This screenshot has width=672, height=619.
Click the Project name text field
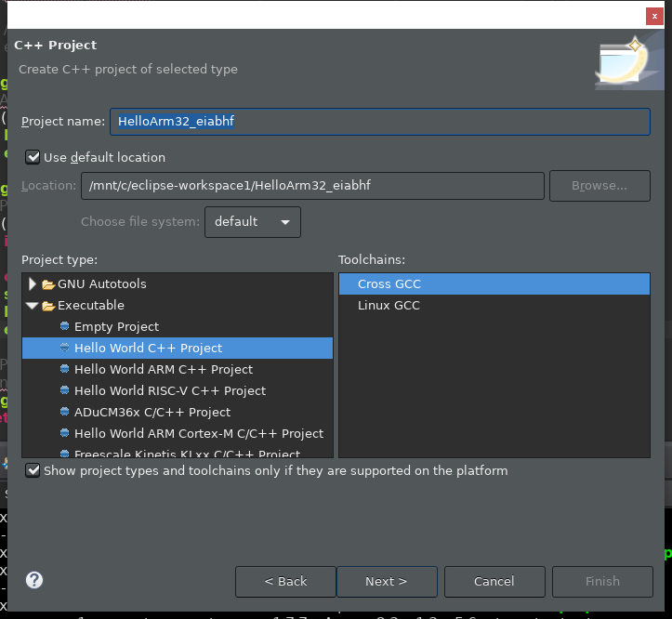click(380, 122)
